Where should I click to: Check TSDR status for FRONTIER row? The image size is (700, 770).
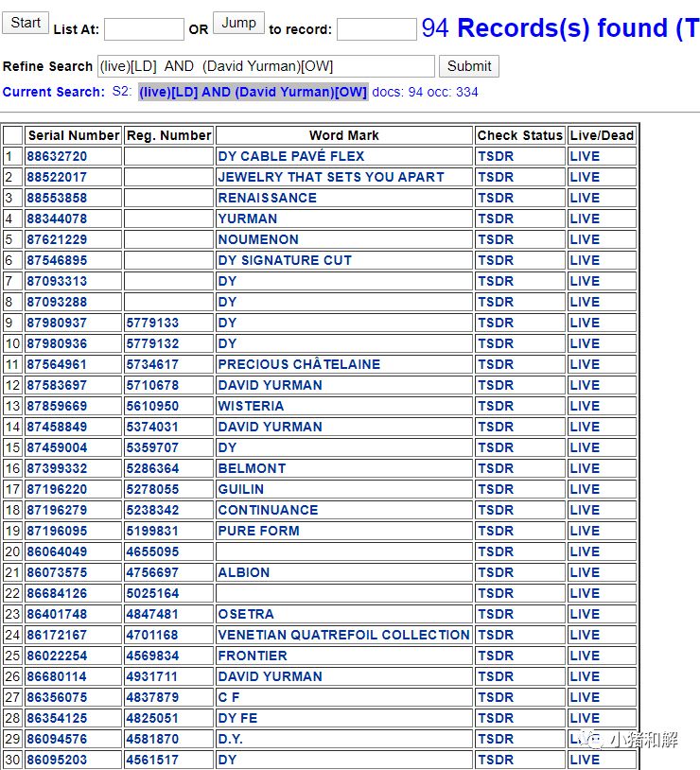tap(496, 656)
